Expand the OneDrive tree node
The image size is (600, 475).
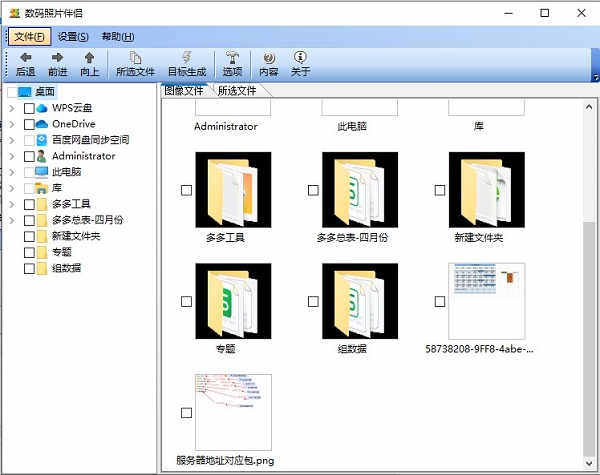(12, 124)
